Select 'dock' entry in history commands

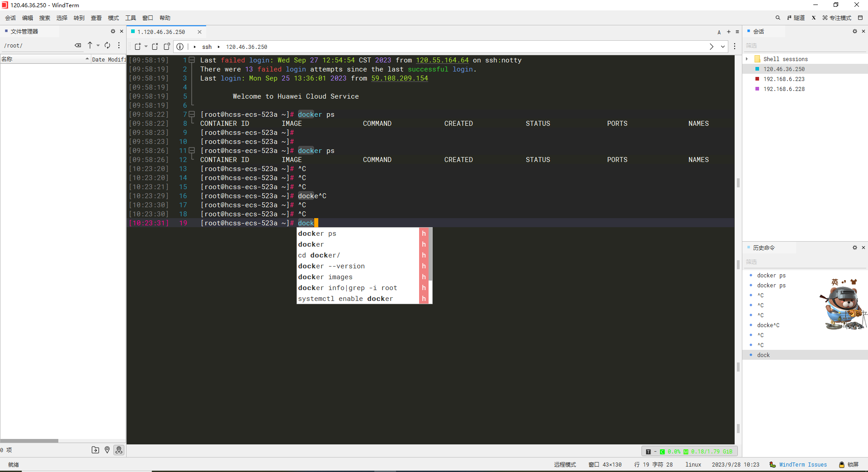[805, 355]
